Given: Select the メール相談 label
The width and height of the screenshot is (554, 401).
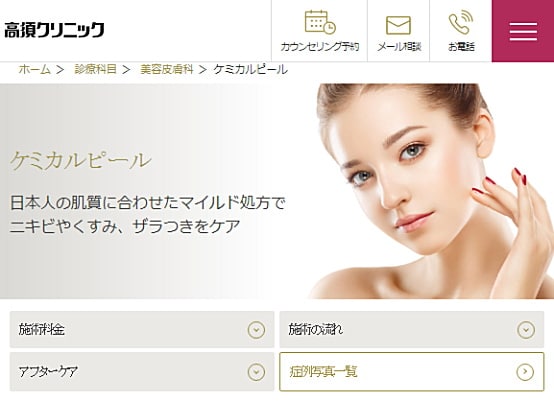Looking at the screenshot, I should [x=399, y=47].
